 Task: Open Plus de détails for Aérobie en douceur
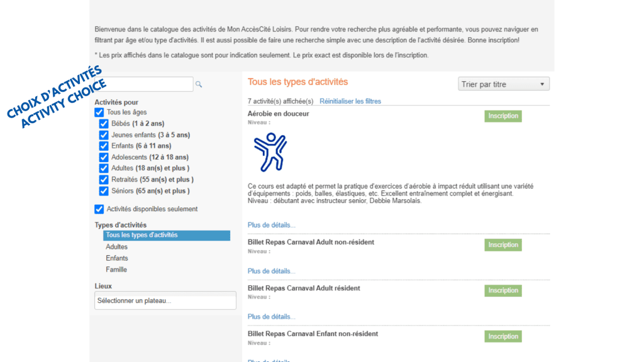pos(272,225)
